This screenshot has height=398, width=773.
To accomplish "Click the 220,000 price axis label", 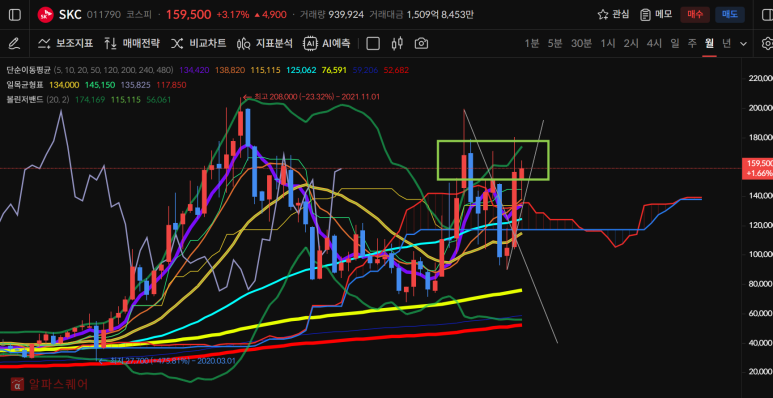I will pyautogui.click(x=760, y=78).
